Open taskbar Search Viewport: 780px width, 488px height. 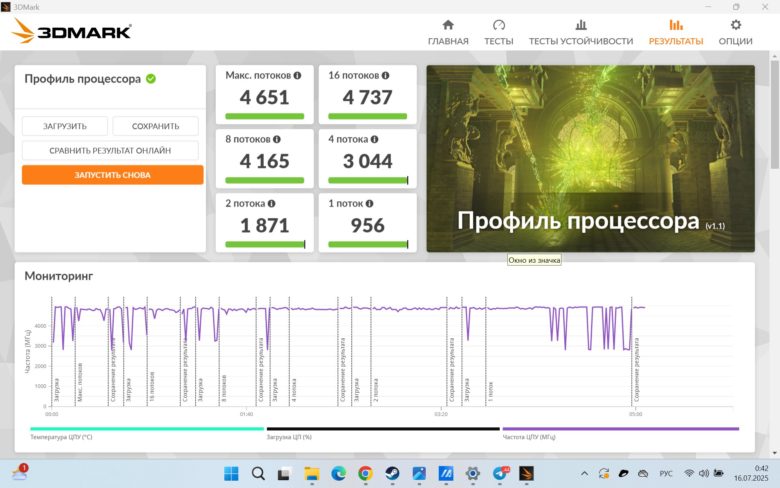[258, 474]
